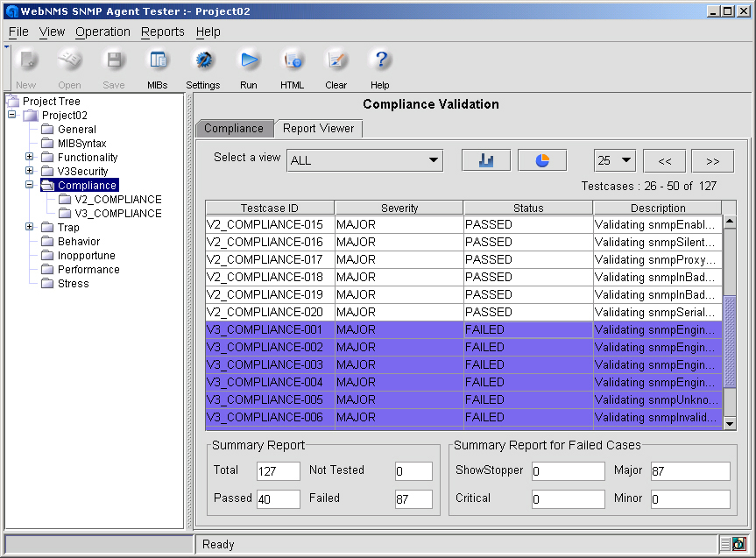
Task: Click the Major failed count field
Action: point(690,471)
